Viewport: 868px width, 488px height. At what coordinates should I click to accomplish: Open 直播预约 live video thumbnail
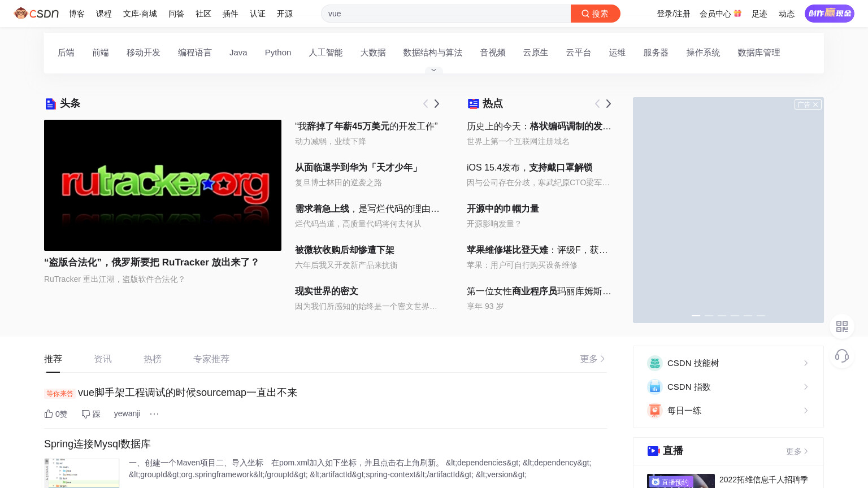[x=681, y=481]
